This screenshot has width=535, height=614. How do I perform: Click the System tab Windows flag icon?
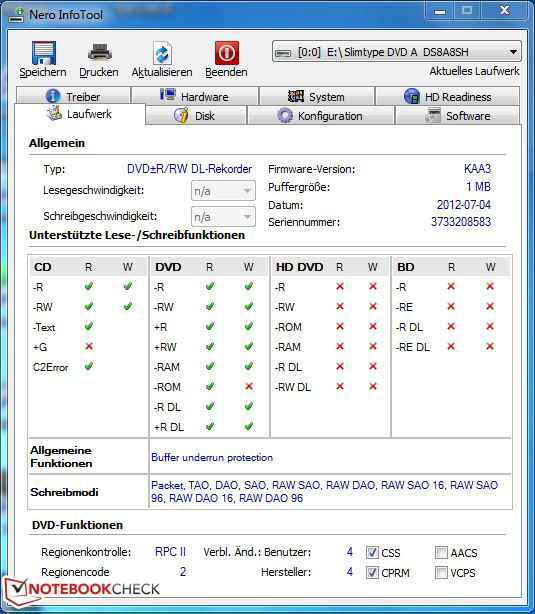296,96
